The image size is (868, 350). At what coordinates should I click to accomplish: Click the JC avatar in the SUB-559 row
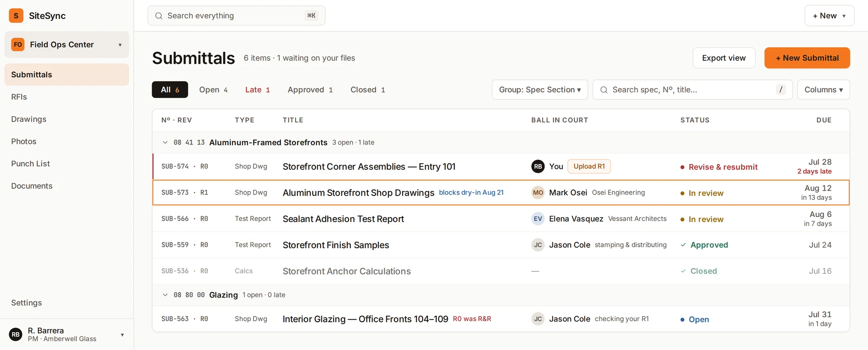(538, 245)
